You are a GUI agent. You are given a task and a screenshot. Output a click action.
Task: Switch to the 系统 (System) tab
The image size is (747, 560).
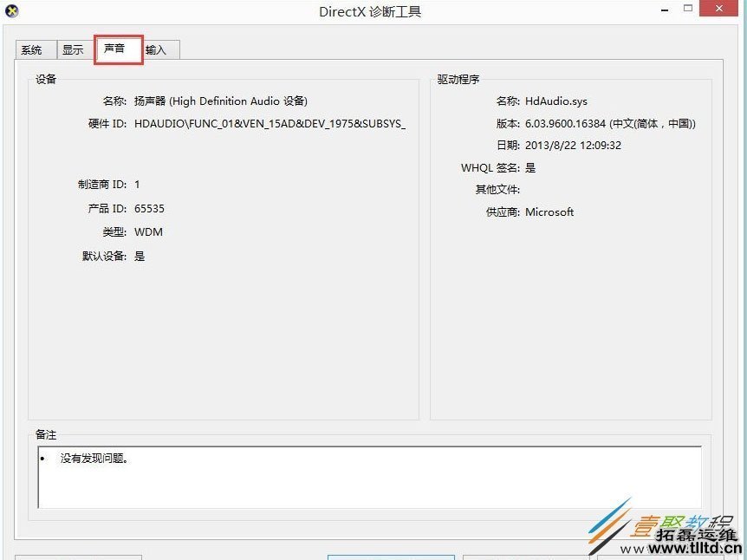pyautogui.click(x=34, y=49)
